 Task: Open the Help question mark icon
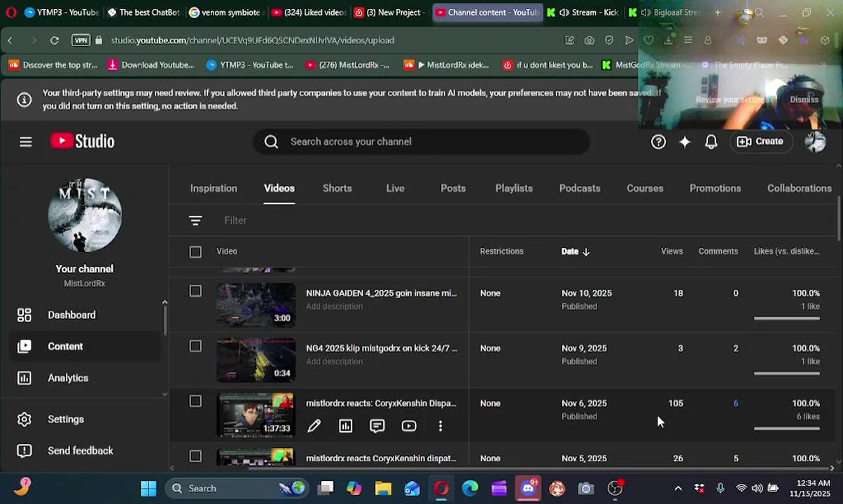(658, 141)
